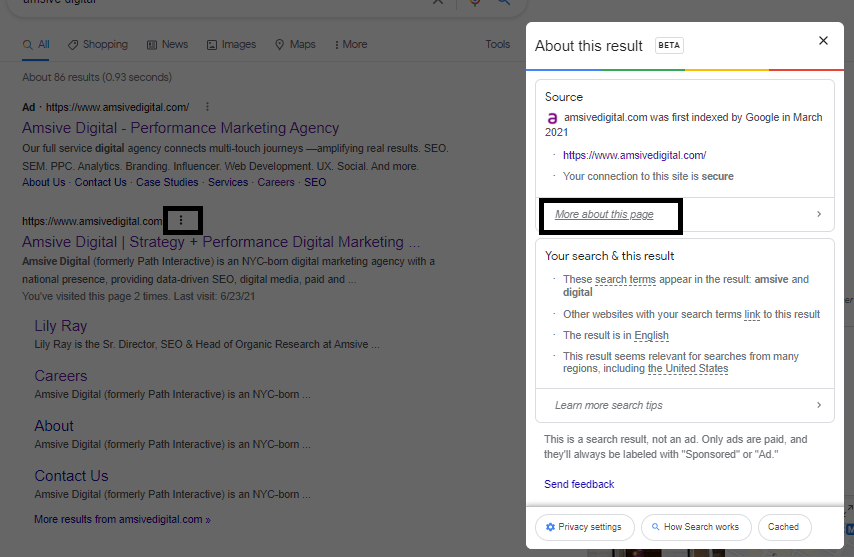Click Send feedback link

[x=579, y=484]
